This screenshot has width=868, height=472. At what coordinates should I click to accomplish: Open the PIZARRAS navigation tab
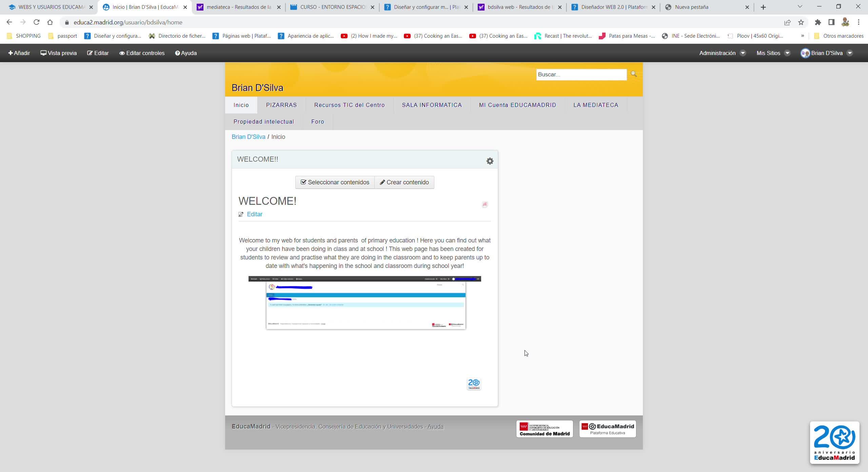coord(281,105)
